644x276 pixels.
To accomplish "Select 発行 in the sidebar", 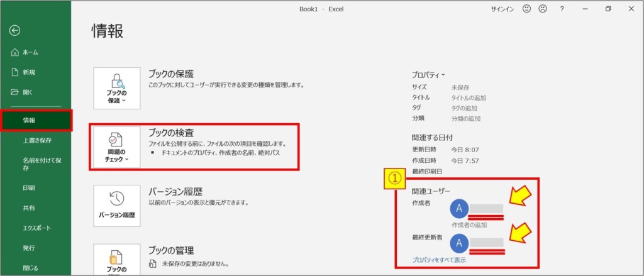I will (x=29, y=248).
